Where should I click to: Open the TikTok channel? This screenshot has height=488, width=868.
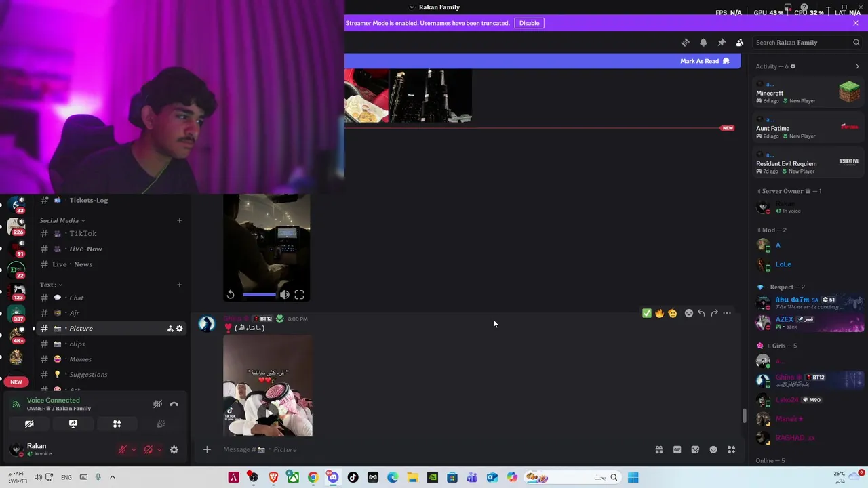click(x=112, y=233)
